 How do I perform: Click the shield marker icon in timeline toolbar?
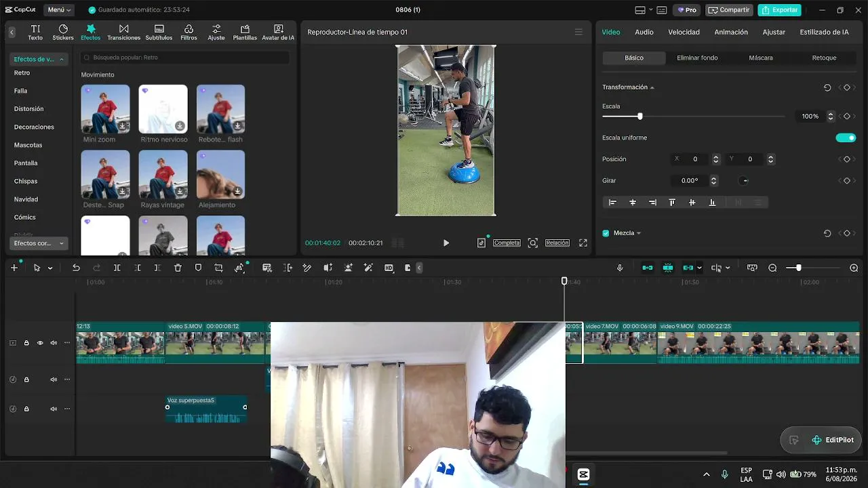[198, 268]
